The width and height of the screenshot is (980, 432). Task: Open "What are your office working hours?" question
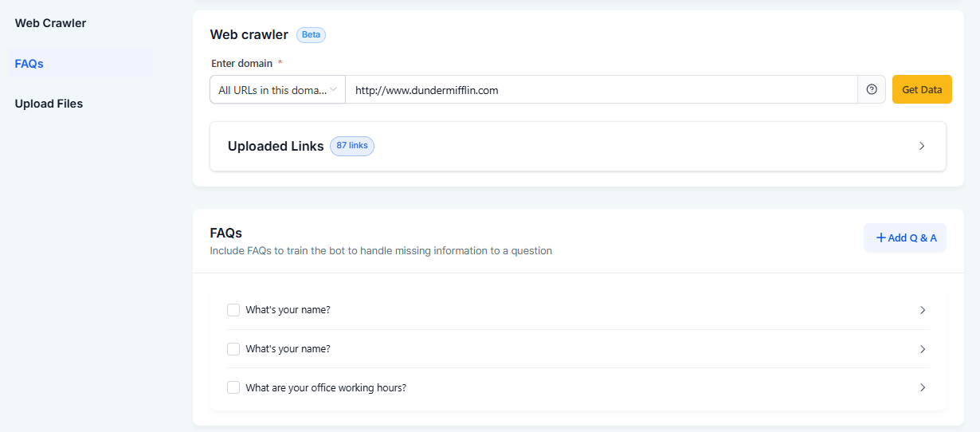tap(326, 388)
